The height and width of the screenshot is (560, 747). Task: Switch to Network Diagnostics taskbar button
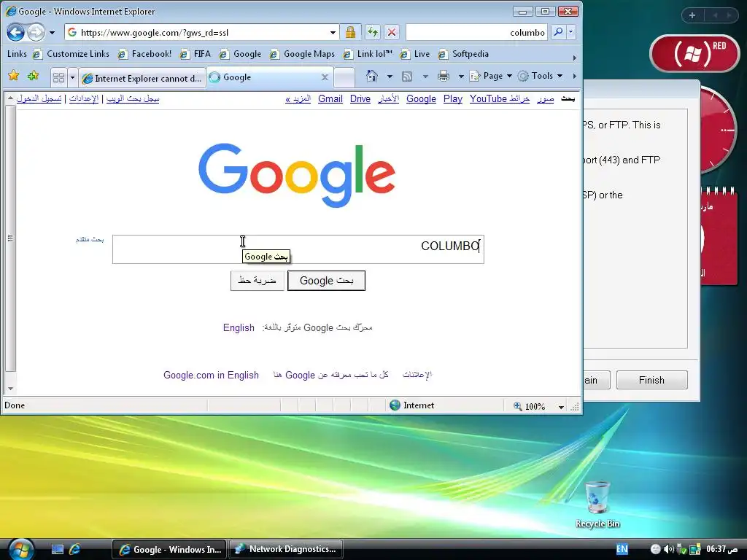[x=286, y=549]
